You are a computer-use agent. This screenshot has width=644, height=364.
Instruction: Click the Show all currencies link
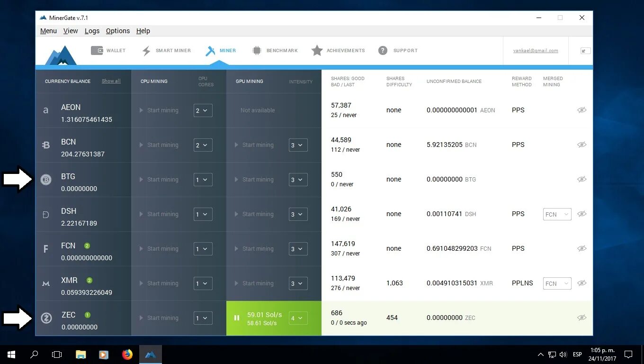[x=111, y=81]
